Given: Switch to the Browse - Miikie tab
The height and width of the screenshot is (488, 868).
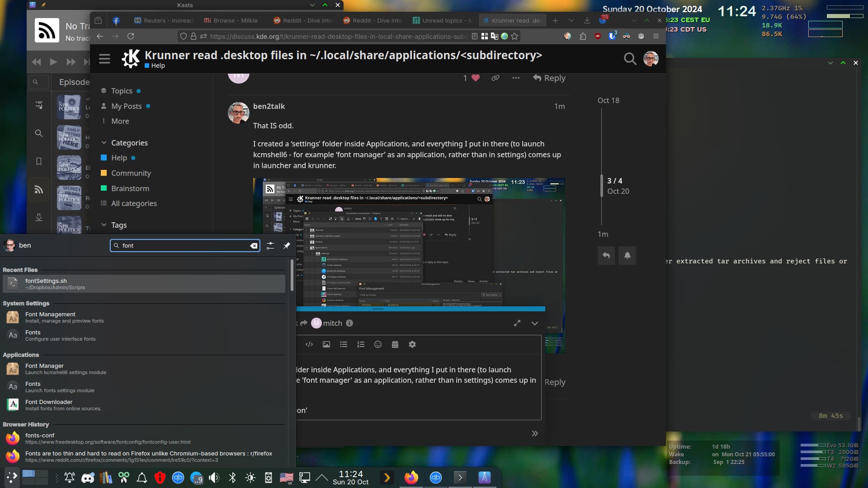Looking at the screenshot, I should [231, 20].
